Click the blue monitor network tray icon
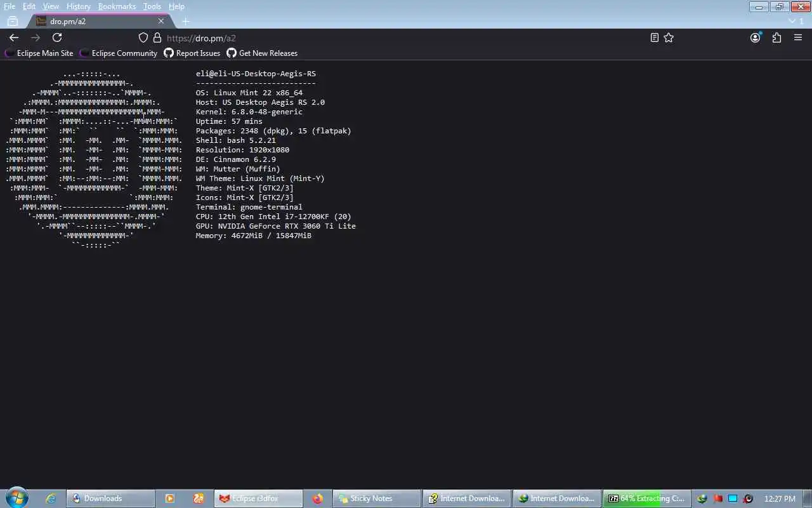Screen dimensions: 812x508 click(x=733, y=498)
